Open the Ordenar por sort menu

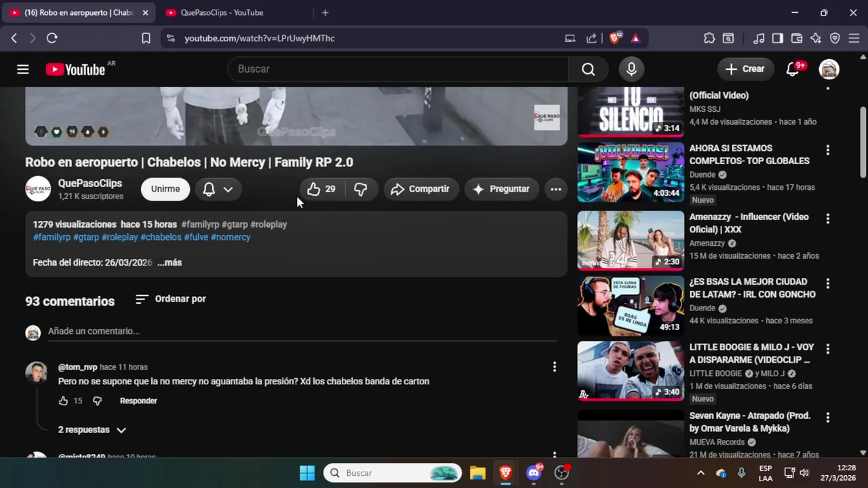click(x=170, y=299)
